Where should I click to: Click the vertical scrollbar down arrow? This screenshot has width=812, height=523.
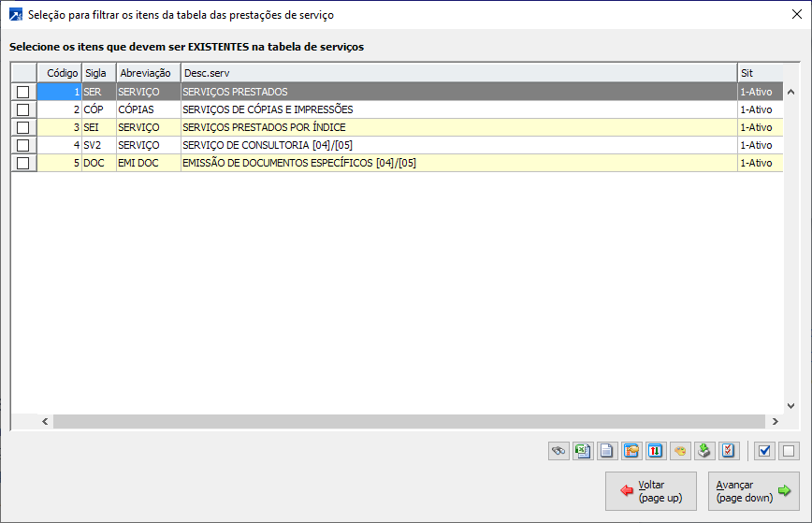click(x=790, y=406)
